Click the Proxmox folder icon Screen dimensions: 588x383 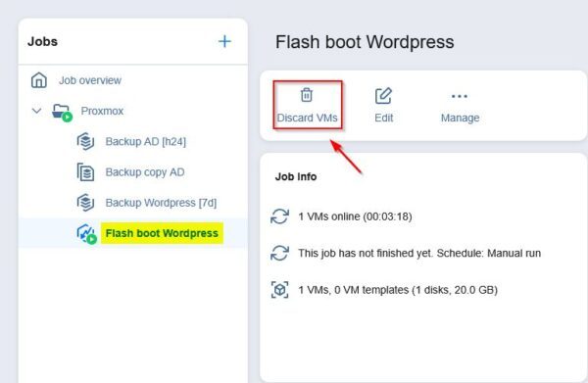click(x=62, y=112)
